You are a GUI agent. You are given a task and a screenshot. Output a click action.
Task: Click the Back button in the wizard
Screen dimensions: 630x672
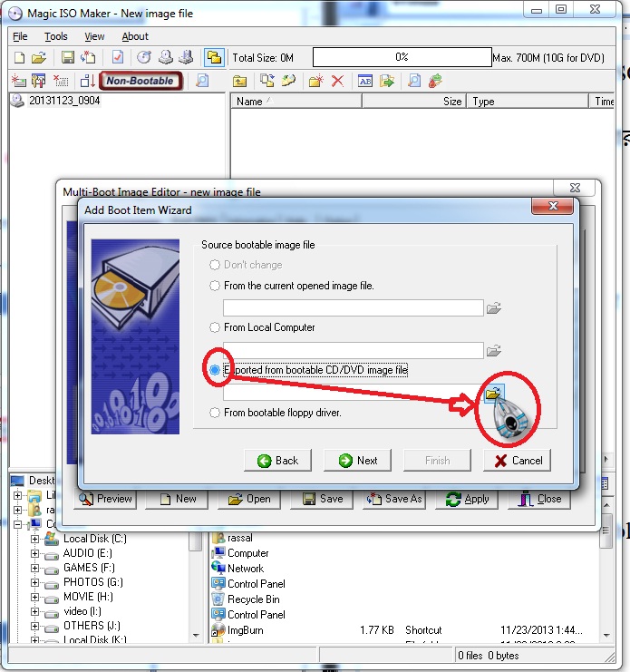[277, 461]
